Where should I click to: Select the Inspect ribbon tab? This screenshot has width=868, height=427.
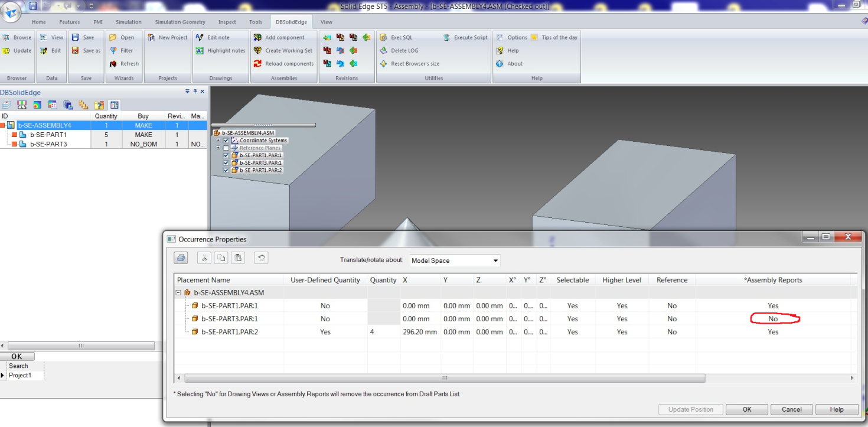pyautogui.click(x=227, y=22)
